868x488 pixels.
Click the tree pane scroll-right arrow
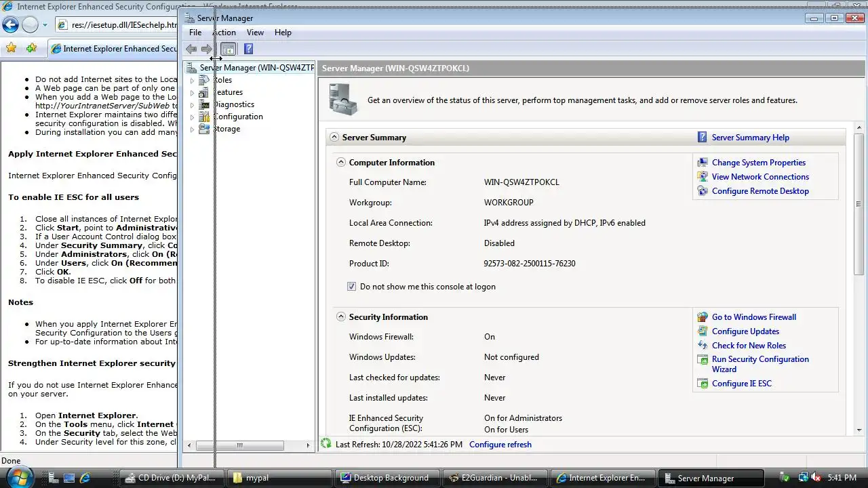click(x=308, y=445)
